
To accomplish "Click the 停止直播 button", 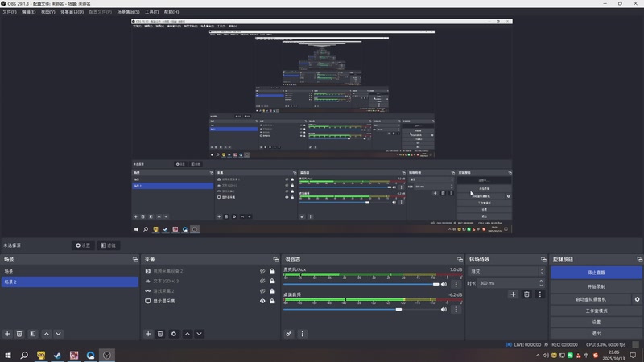I will click(x=597, y=273).
